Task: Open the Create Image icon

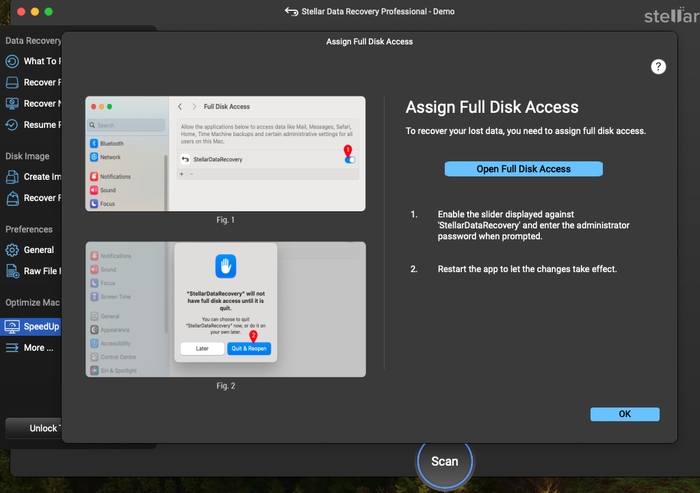Action: (x=12, y=177)
